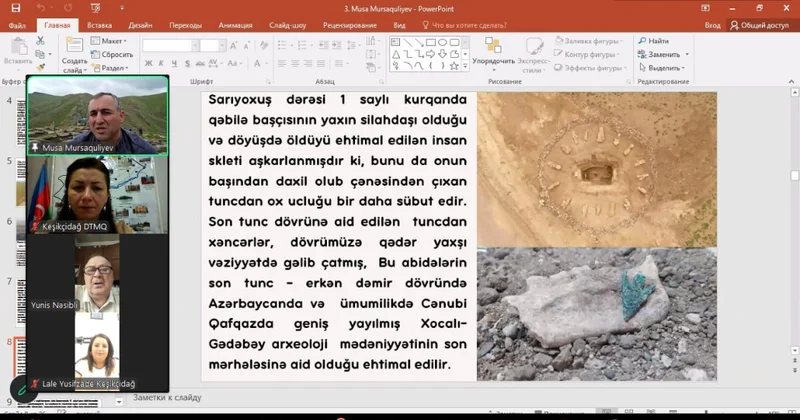Undo the last action
The width and height of the screenshot is (800, 420).
(x=41, y=8)
